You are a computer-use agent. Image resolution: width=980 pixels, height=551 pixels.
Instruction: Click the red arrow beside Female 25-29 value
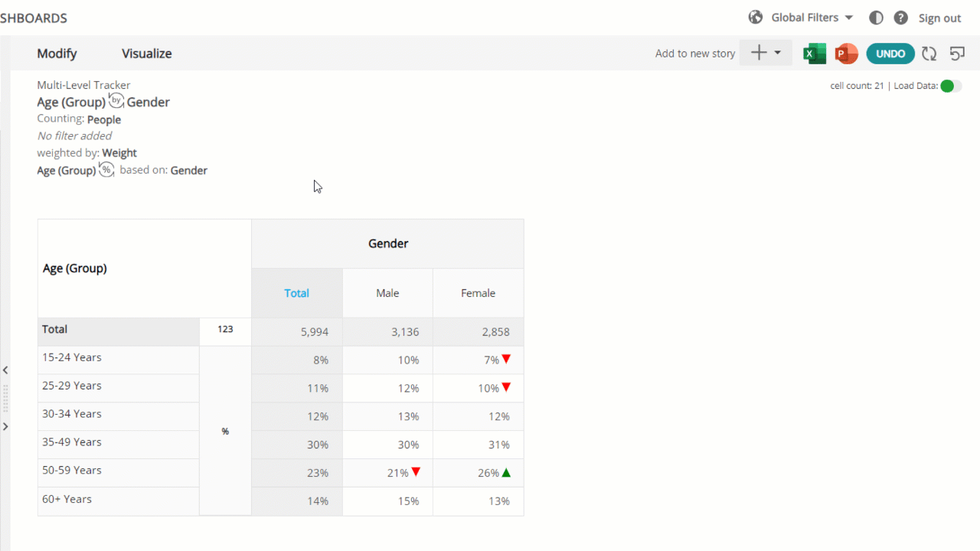[x=506, y=387]
